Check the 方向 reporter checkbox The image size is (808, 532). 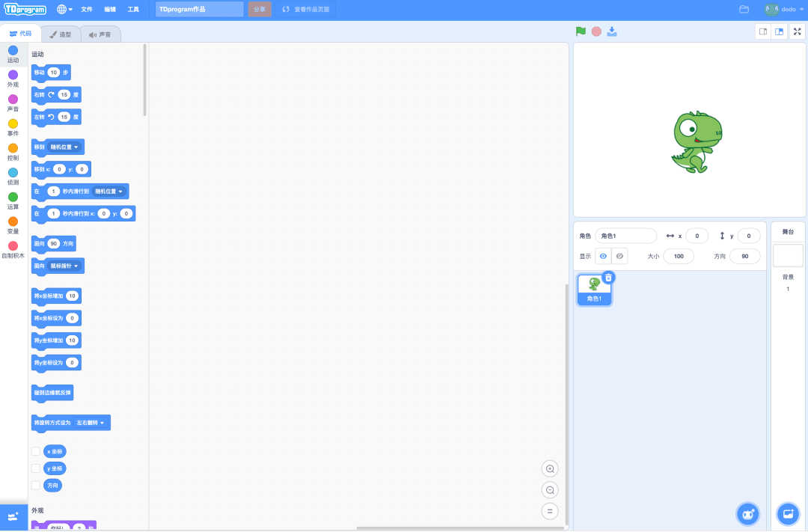[35, 485]
